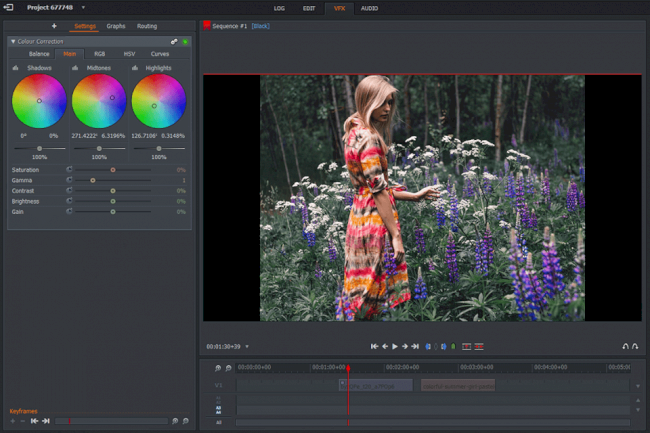Toggle the Gamma keyframe button

coord(69,180)
